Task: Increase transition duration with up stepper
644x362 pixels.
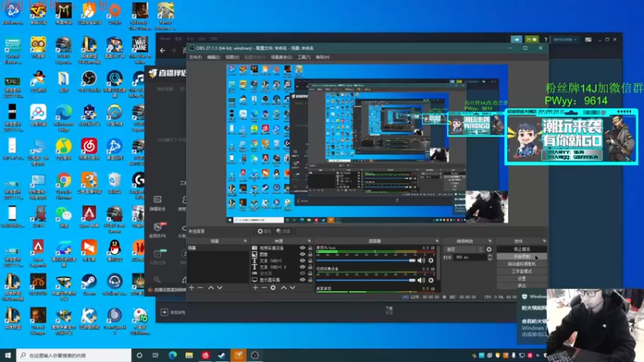Action: [x=489, y=255]
